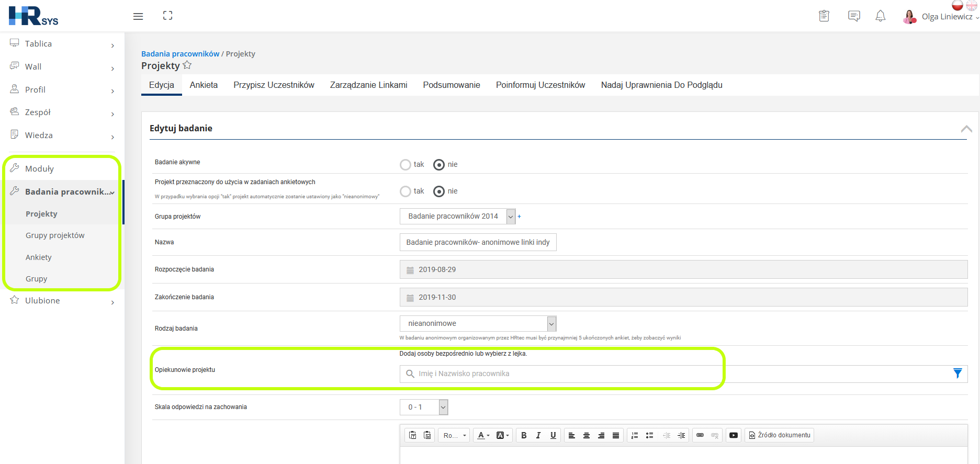Switch to Poinformuj Uczestników tab
The height and width of the screenshot is (464, 980).
tap(540, 85)
